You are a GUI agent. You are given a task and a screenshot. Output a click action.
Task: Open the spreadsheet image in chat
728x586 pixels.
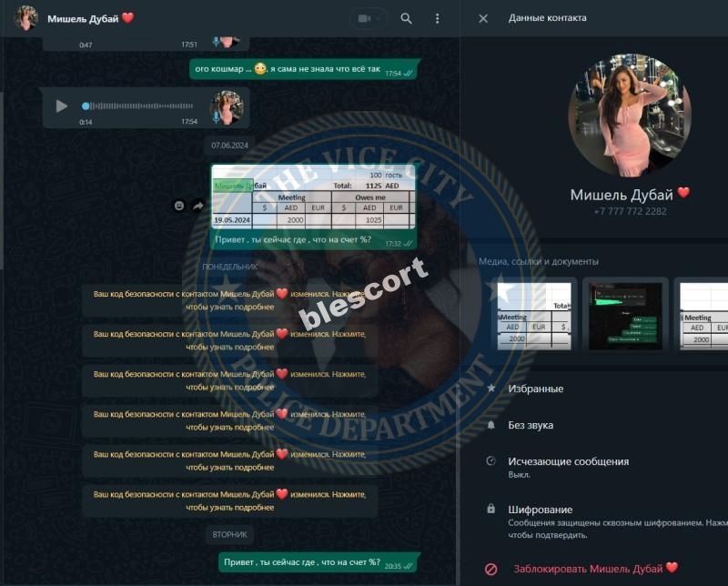pos(313,197)
